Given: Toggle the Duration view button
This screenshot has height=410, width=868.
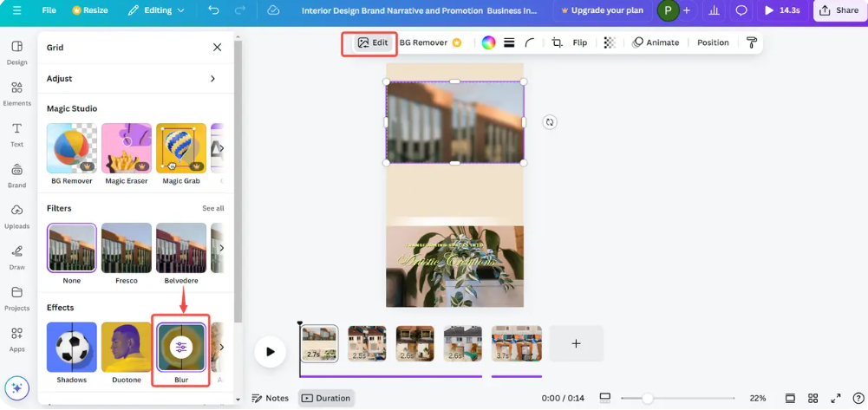Looking at the screenshot, I should [x=326, y=398].
